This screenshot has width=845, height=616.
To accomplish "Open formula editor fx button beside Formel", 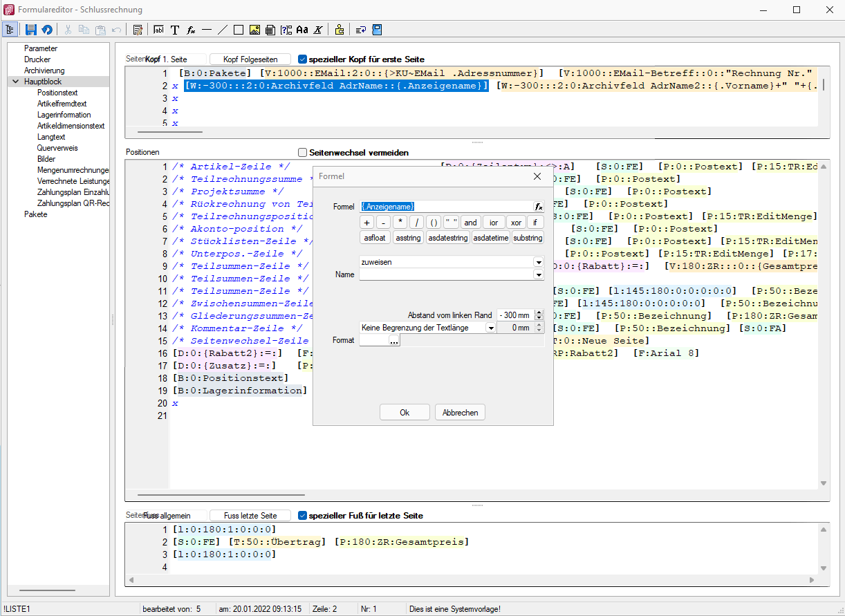I will click(x=539, y=207).
